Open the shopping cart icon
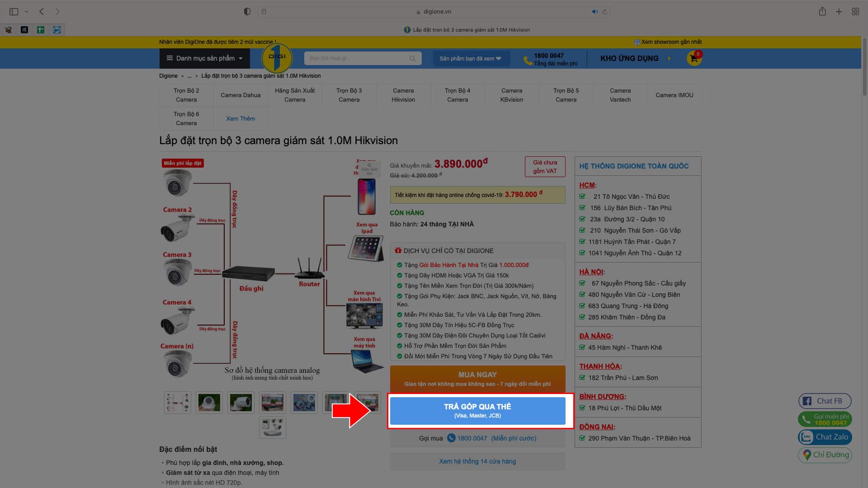This screenshot has height=488, width=868. click(x=693, y=58)
